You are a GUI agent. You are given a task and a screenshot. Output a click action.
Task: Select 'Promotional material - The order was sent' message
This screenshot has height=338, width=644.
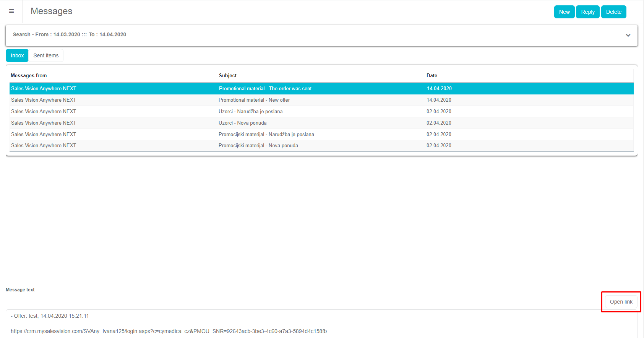click(x=265, y=89)
